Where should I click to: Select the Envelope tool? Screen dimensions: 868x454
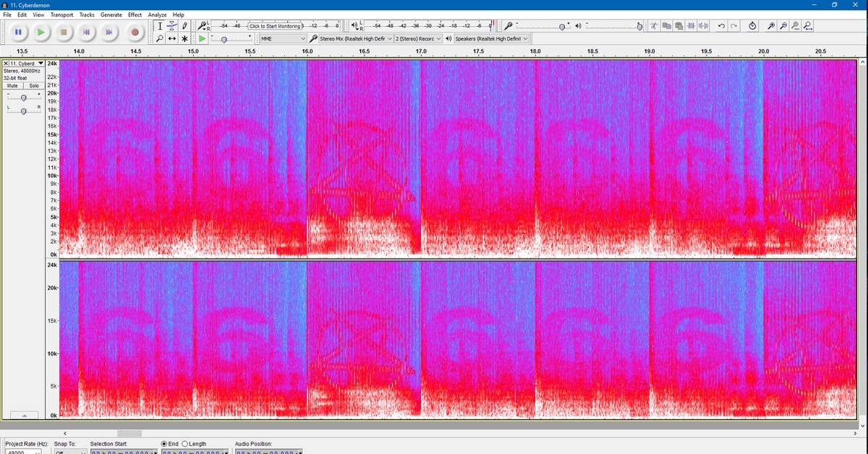[172, 26]
